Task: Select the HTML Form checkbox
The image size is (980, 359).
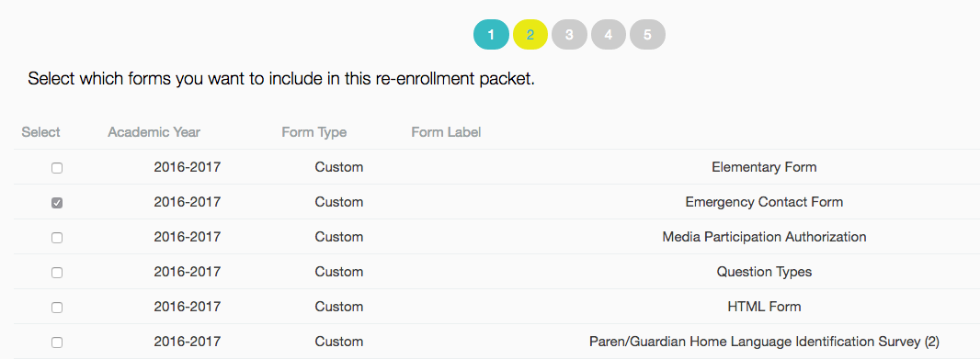Action: coord(57,308)
